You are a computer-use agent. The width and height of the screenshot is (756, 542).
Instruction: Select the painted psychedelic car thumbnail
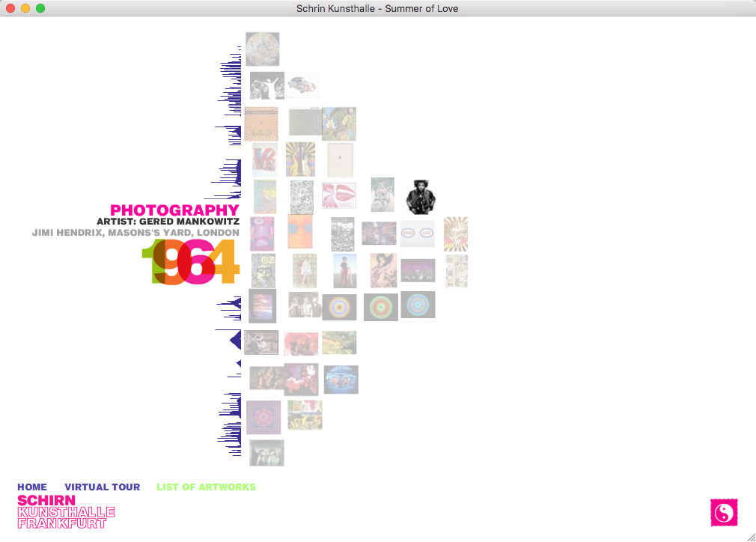point(302,85)
